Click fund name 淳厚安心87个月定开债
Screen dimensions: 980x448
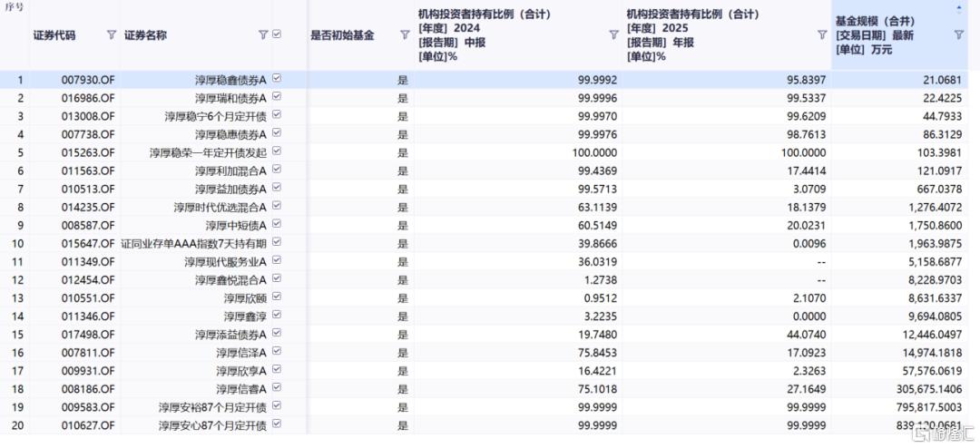[x=212, y=425]
